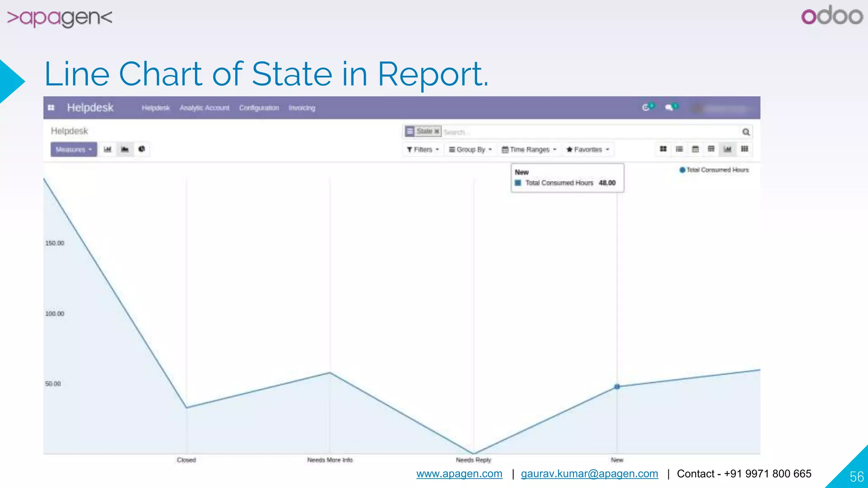Click the Needs Reply axis label

point(473,460)
